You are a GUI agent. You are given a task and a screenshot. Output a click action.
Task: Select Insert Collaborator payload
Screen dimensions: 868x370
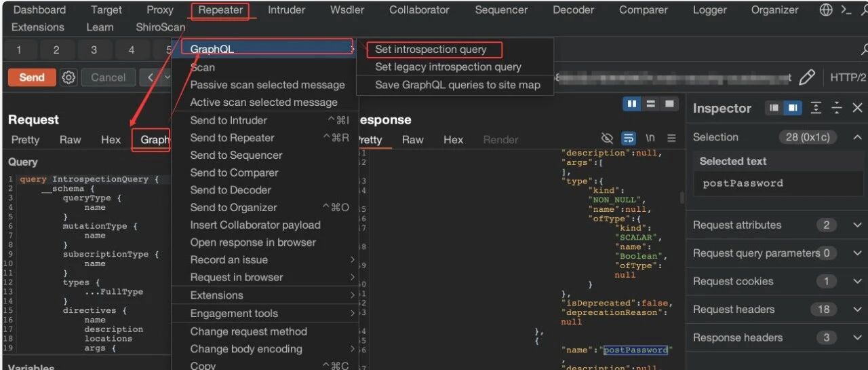[x=264, y=225]
